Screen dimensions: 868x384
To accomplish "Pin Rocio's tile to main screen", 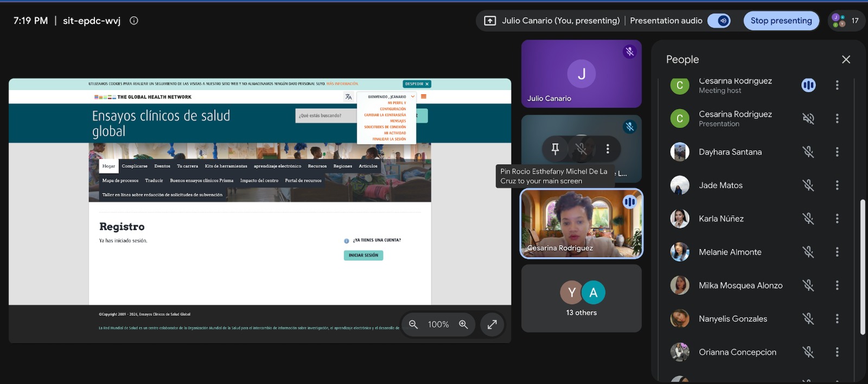I will click(555, 149).
